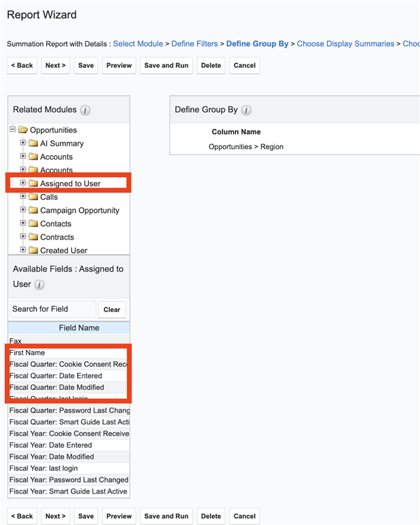The width and height of the screenshot is (420, 525).
Task: Expand the Created User node
Action: pos(23,250)
